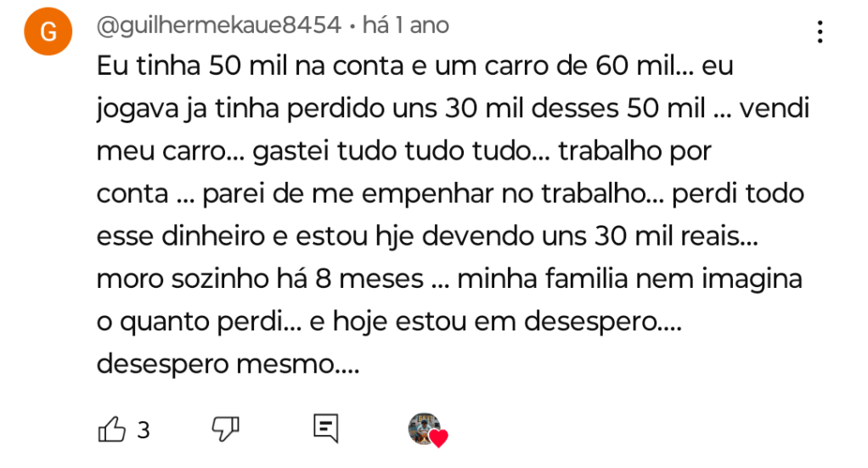
Task: Click the final line 'desespero mesmo....'
Action: click(228, 364)
